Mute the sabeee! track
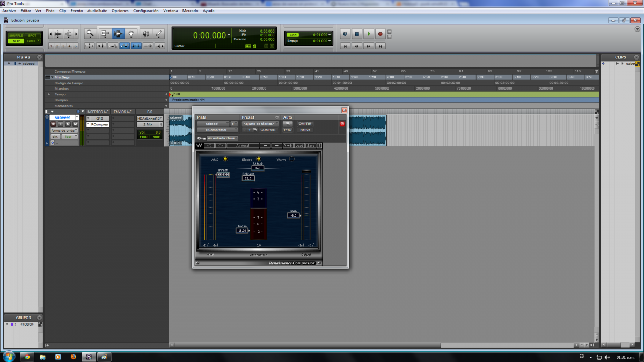Image resolution: width=644 pixels, height=362 pixels. (75, 124)
